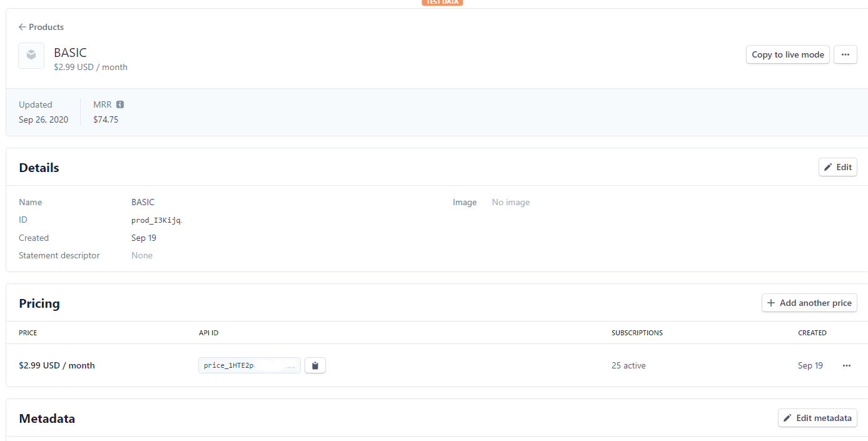Click the back arrow icon beside Products
Image resolution: width=868 pixels, height=441 pixels.
[21, 27]
